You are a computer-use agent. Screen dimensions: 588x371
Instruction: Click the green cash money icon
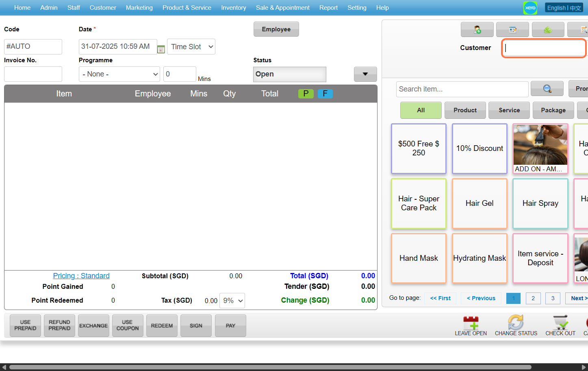click(x=548, y=30)
